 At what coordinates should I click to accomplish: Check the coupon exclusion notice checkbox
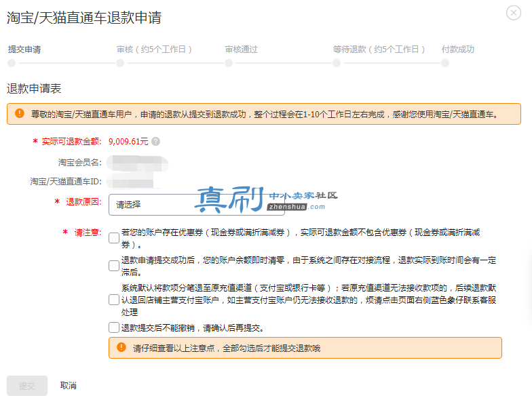coord(114,238)
